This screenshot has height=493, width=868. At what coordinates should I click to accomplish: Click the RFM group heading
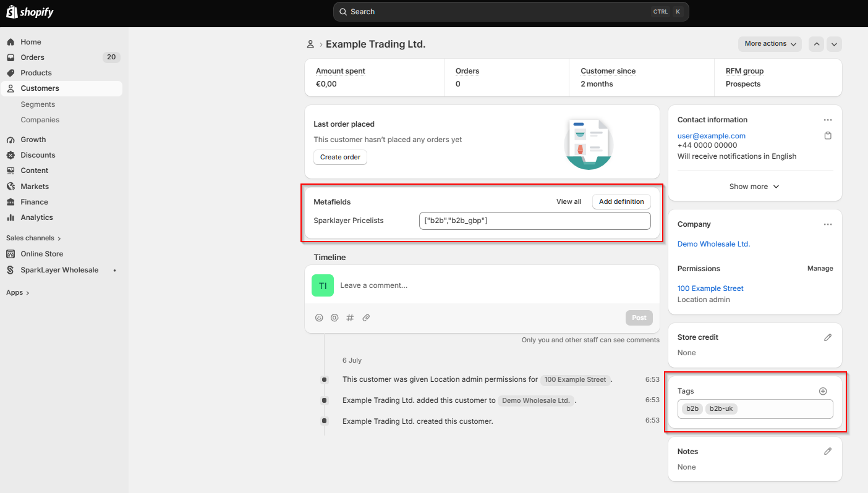click(744, 71)
